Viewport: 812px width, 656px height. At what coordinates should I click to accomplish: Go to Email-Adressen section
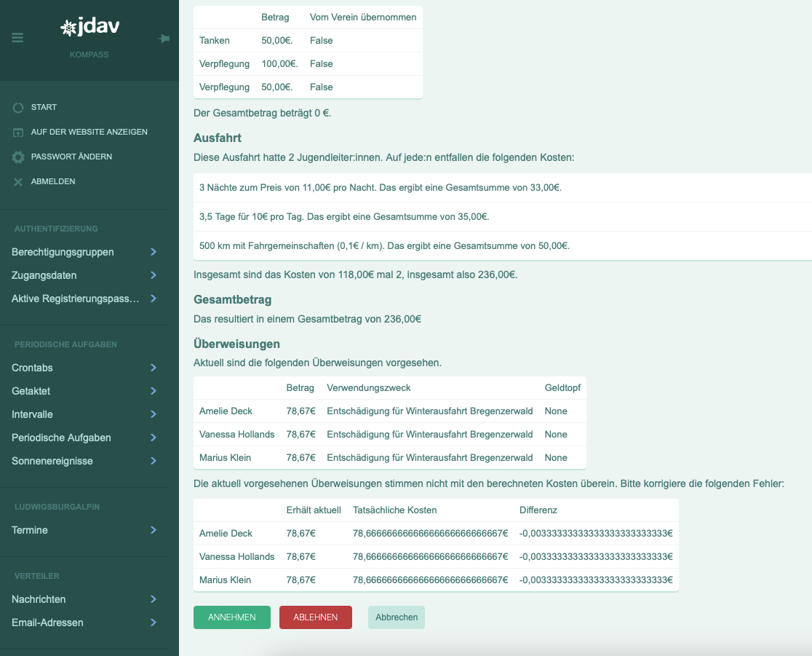point(47,623)
